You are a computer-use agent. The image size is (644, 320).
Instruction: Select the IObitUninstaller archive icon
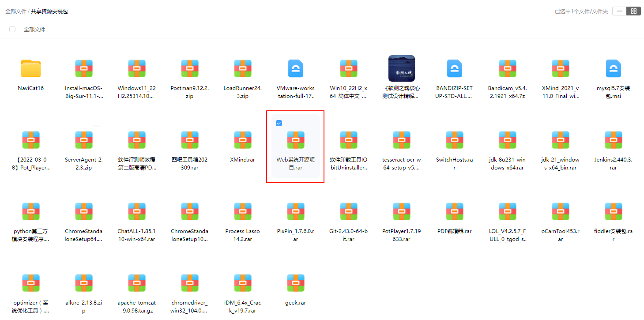[x=349, y=140]
